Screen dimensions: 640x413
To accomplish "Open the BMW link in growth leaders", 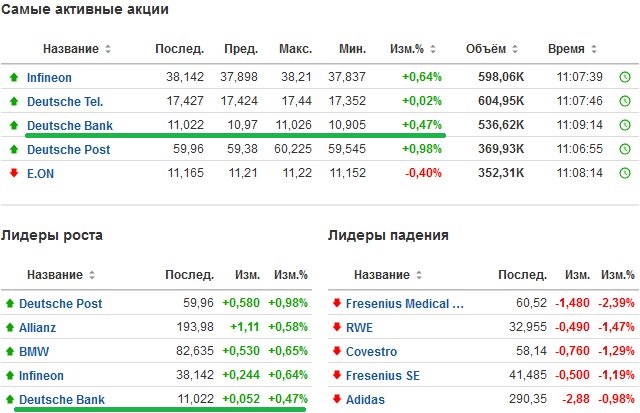I will pos(34,351).
